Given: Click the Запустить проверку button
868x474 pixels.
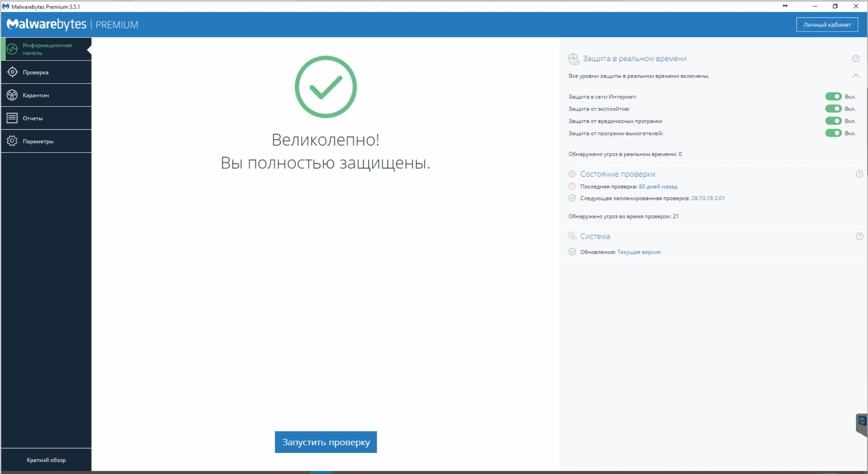Looking at the screenshot, I should (x=325, y=442).
